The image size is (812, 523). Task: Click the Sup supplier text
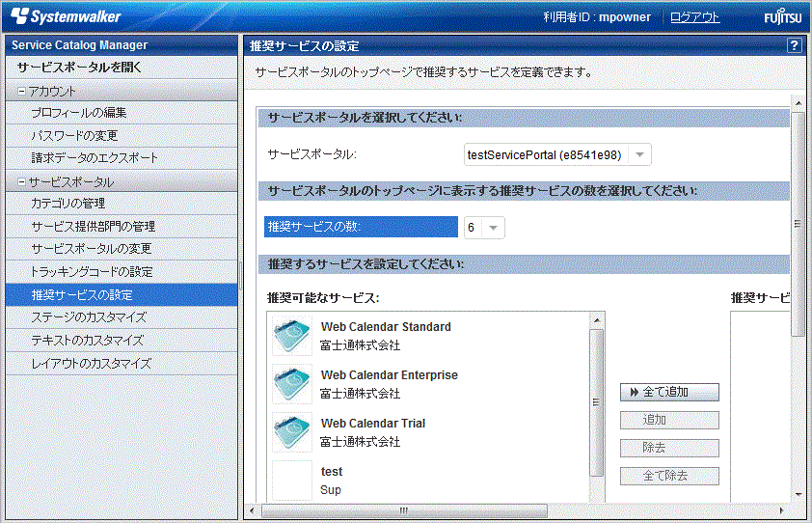point(331,490)
